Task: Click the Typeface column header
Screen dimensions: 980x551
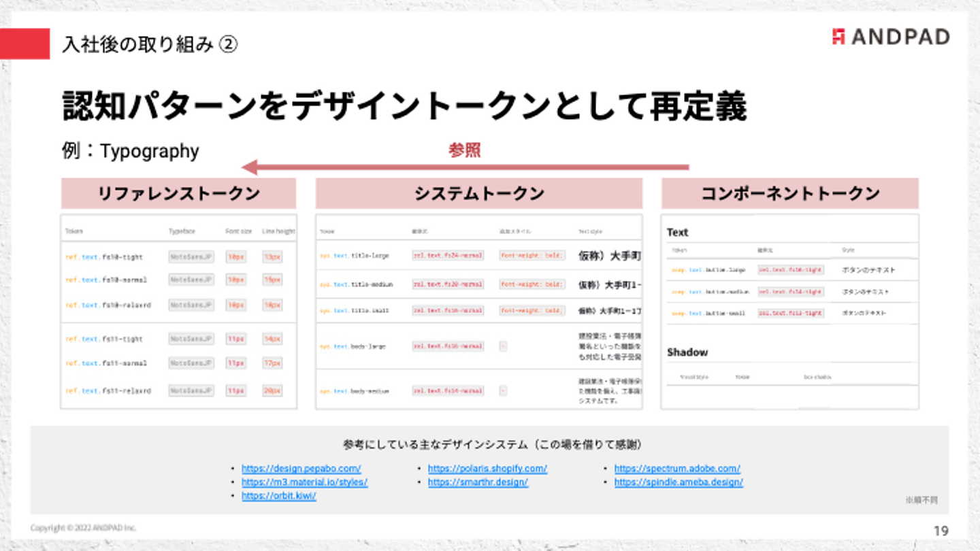Action: point(182,231)
